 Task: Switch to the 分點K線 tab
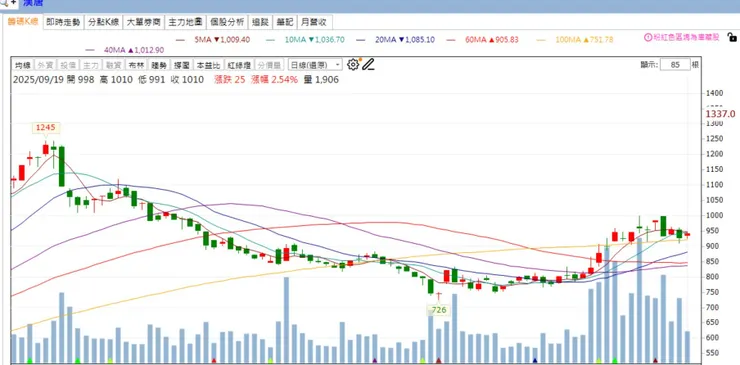[103, 22]
